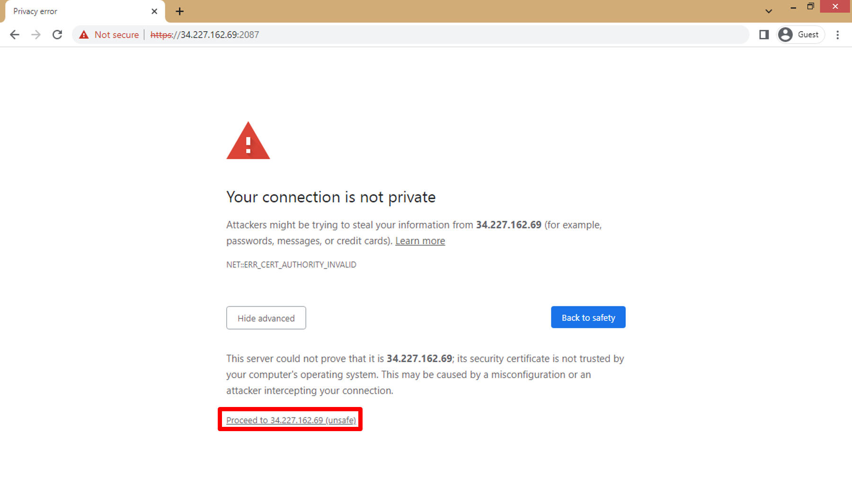The width and height of the screenshot is (852, 504).
Task: Click the address bar URL field
Action: [426, 35]
